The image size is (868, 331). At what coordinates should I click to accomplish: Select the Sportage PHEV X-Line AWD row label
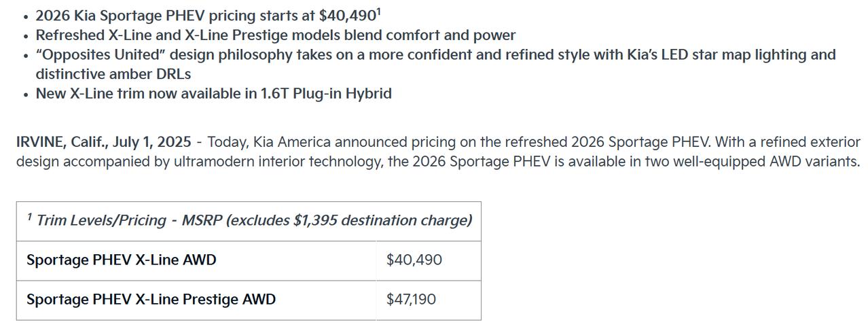(122, 260)
